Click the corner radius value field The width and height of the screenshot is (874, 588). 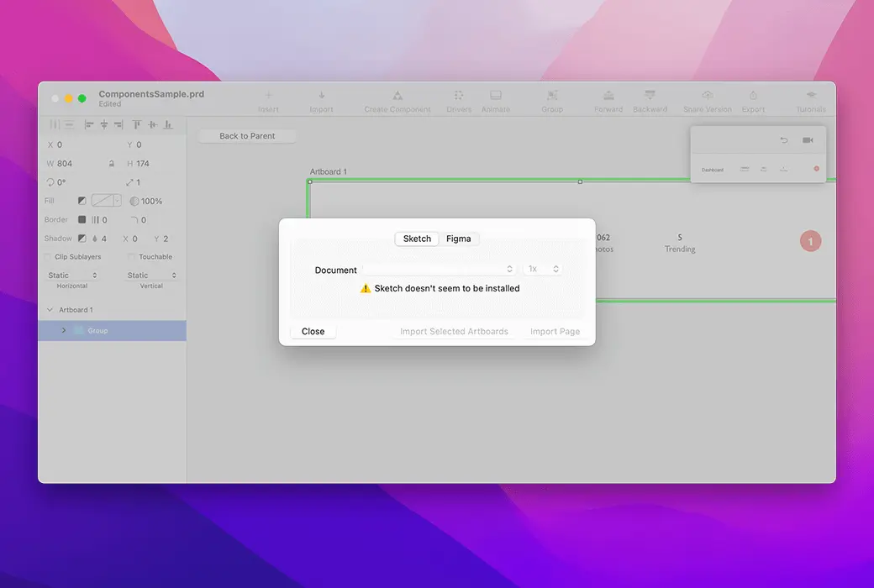[x=144, y=220]
